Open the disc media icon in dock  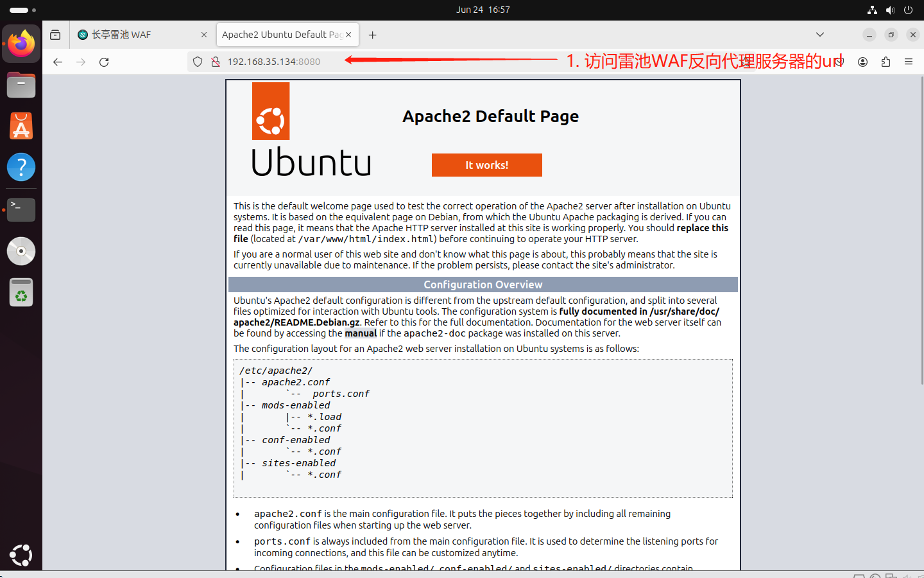coord(21,251)
